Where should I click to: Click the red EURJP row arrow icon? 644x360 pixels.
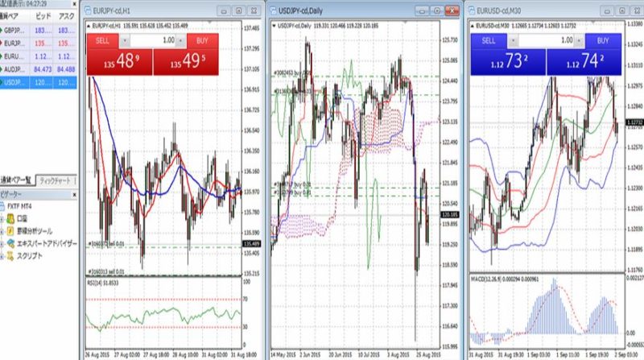point(2,43)
